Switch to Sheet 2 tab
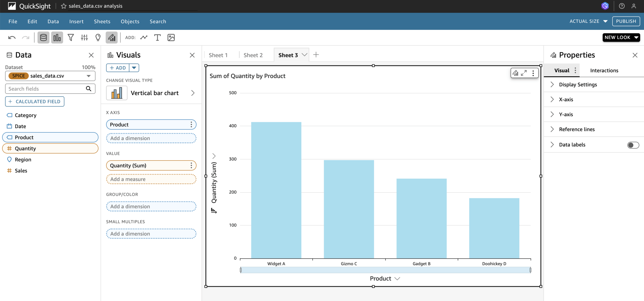 pyautogui.click(x=253, y=55)
